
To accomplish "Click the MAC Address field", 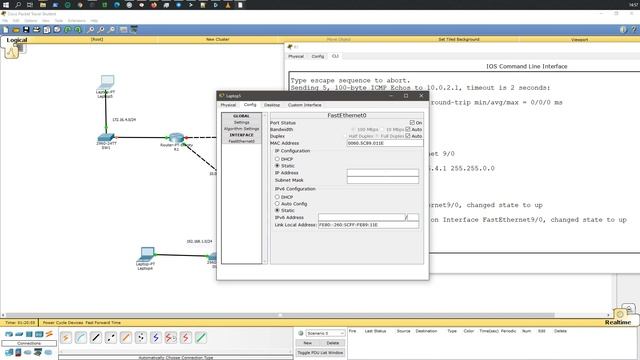I will [385, 143].
